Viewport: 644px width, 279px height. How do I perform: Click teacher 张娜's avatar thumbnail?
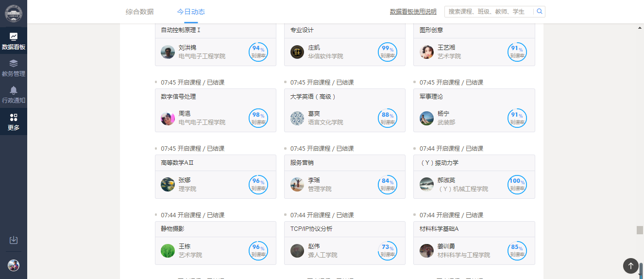(168, 185)
